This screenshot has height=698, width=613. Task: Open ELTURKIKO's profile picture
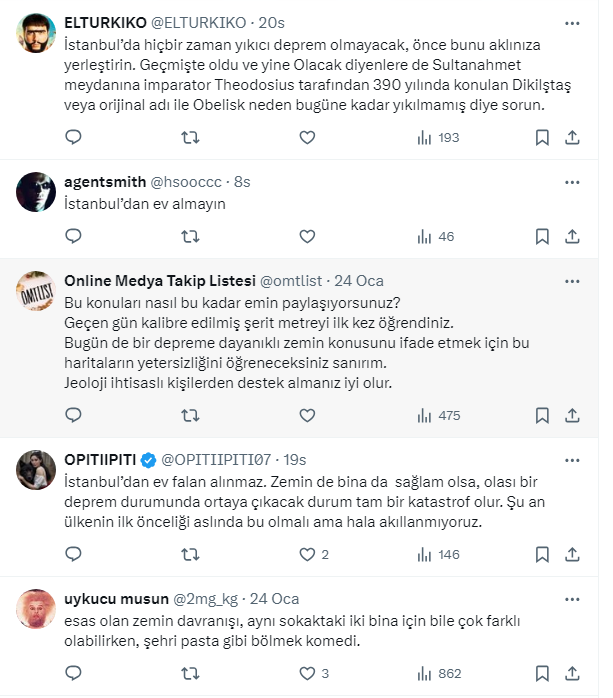click(x=37, y=37)
